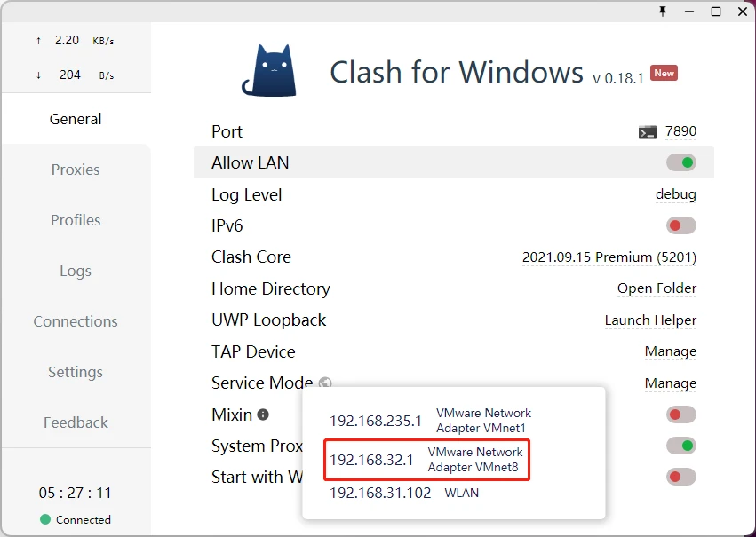Click the Mixin info icon
756x537 pixels.
(263, 415)
